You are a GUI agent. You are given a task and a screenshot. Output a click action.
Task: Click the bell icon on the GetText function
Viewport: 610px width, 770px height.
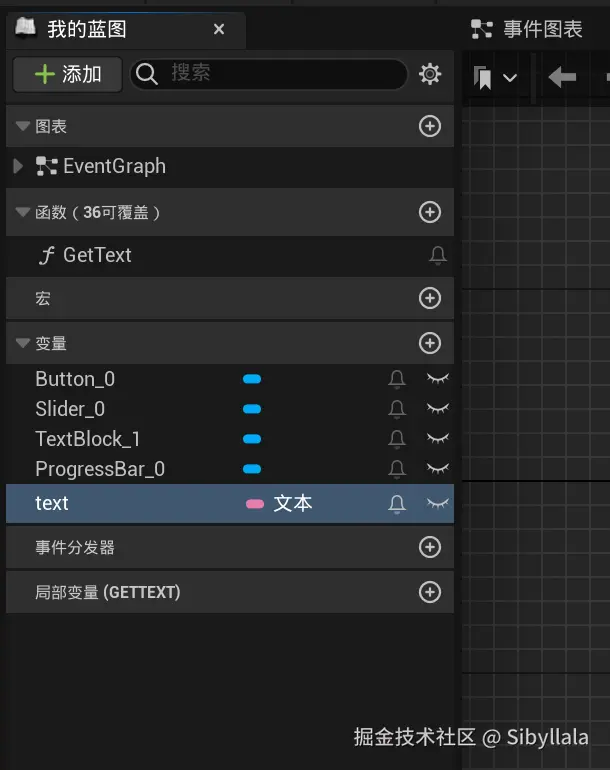(x=437, y=256)
